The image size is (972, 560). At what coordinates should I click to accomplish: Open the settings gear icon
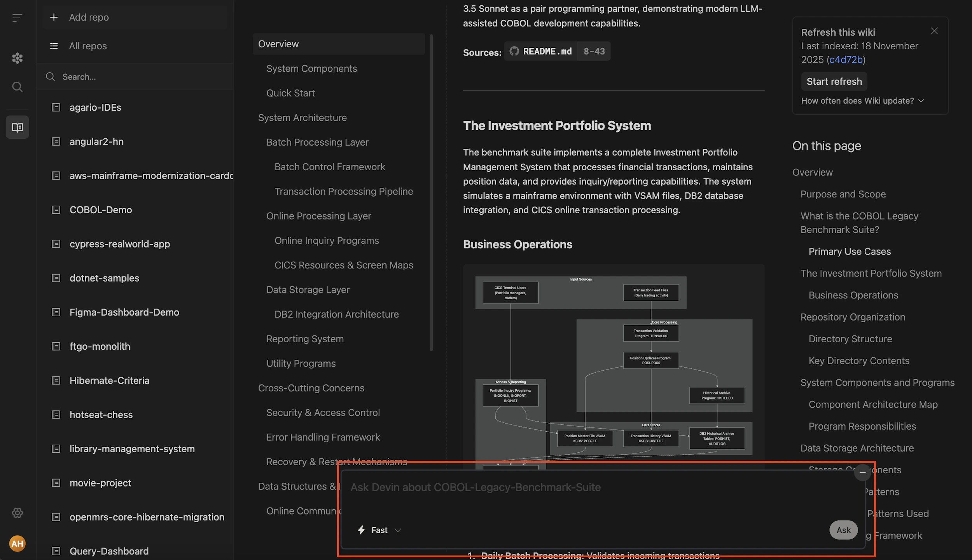coord(17,513)
